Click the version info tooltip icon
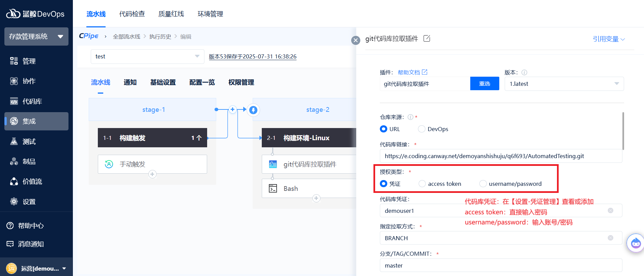Viewport: 644px width, 276px height. click(x=524, y=72)
